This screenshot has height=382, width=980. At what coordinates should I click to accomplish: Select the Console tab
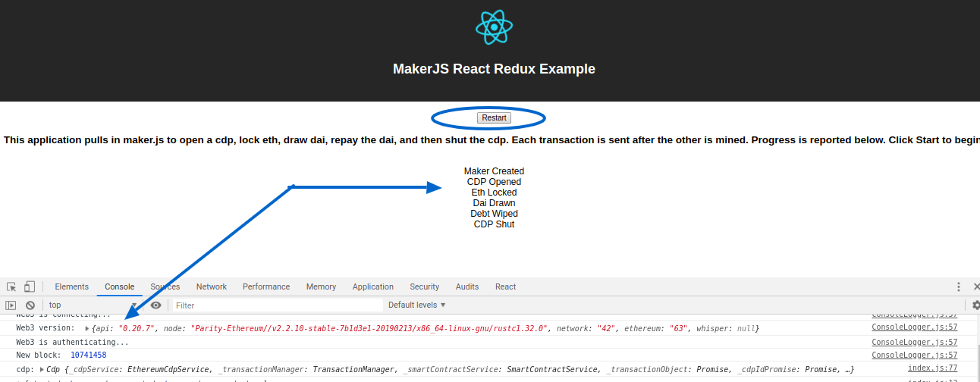[120, 286]
